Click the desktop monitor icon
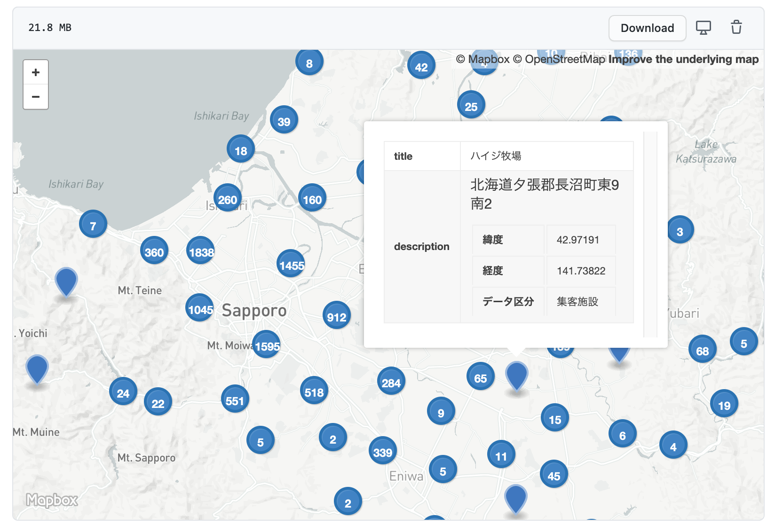The height and width of the screenshot is (532, 775). (x=704, y=28)
